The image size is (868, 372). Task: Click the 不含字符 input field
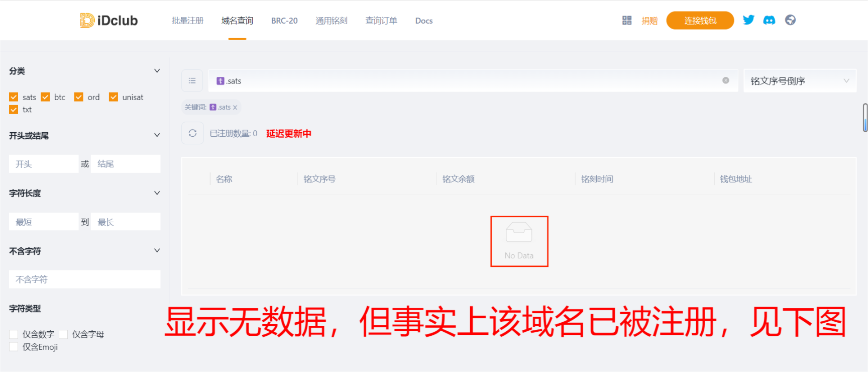point(84,280)
